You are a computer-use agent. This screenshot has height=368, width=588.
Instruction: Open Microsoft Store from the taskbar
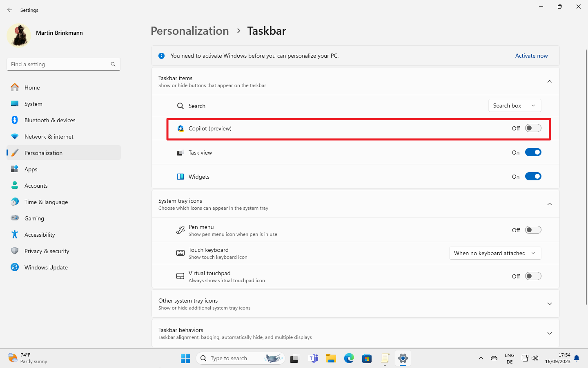(367, 359)
